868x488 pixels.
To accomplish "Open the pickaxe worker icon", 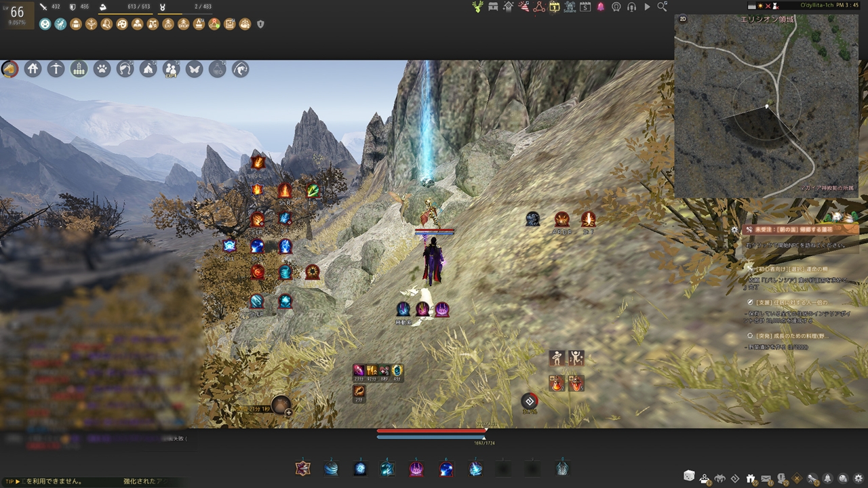I will pyautogui.click(x=56, y=69).
